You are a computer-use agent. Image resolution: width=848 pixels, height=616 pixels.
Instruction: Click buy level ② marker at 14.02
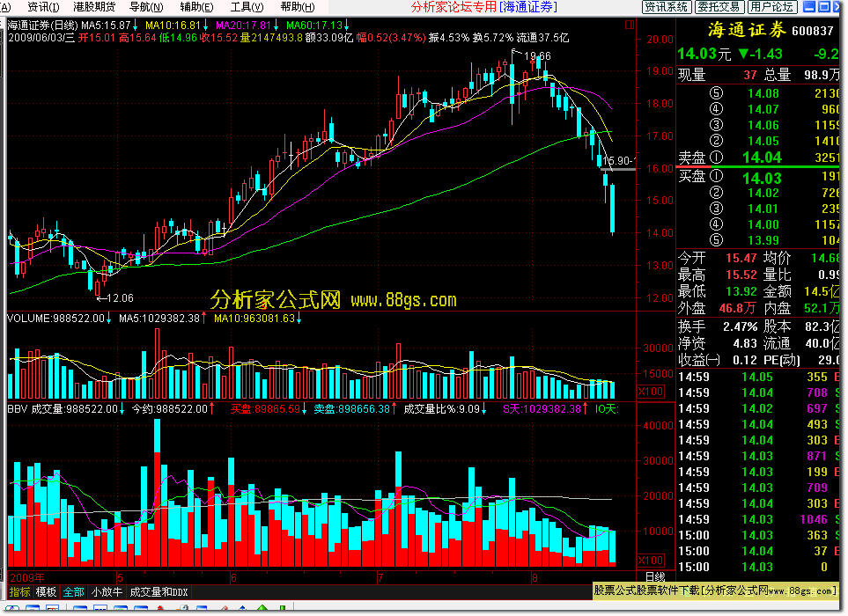coord(716,193)
